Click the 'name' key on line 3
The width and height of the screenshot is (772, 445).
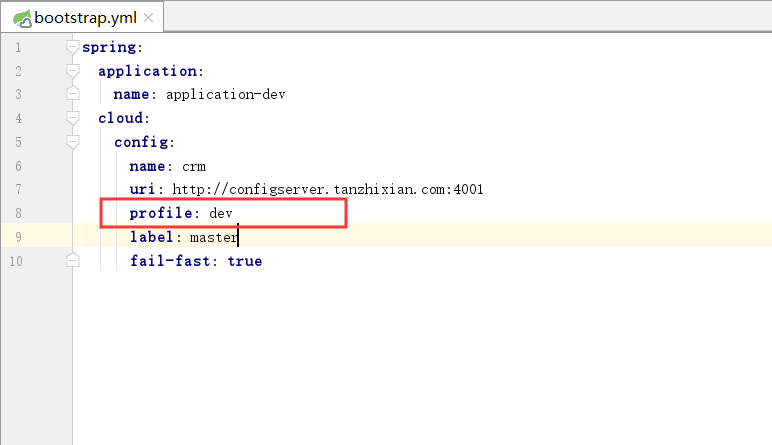(131, 94)
